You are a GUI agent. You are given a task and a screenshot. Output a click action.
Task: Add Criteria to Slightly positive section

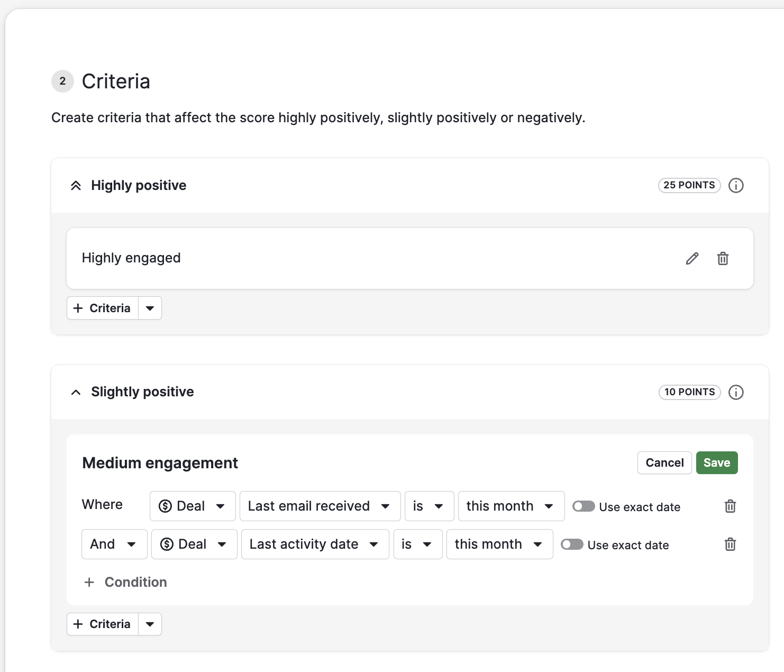coord(103,624)
